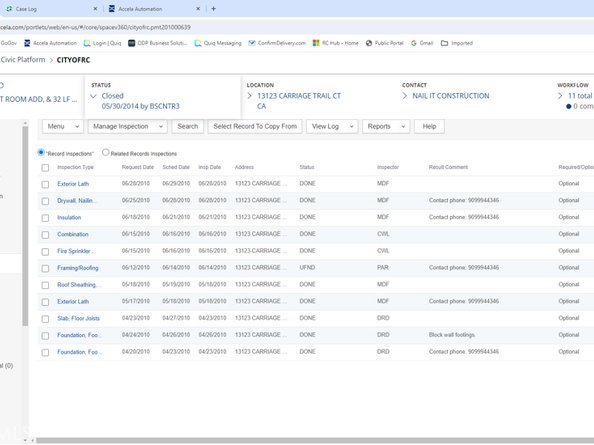Screen dimensions: 594x445
Task: Expand the Workflow 11 total chevron
Action: [x=560, y=96]
